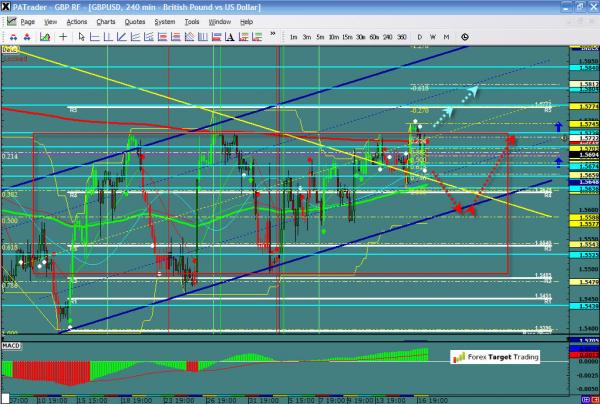600x404 pixels.
Task: Open the green chart with red marker tool
Action: (45, 37)
